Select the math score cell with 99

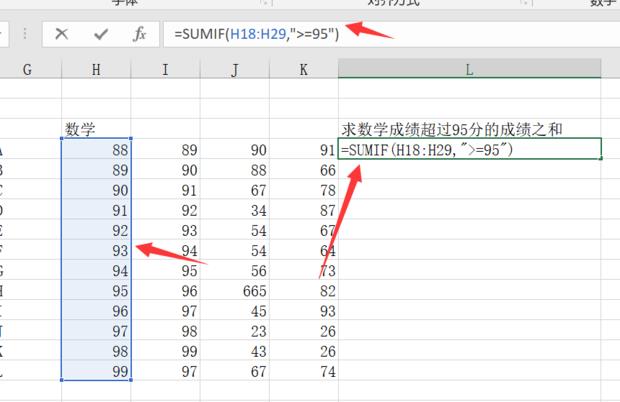point(96,371)
